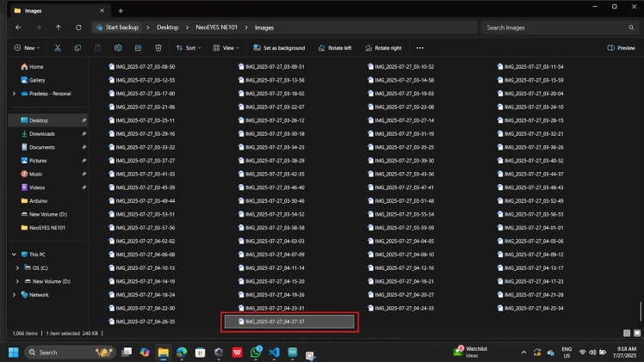Select the Images tab in title bar
The image size is (644, 362).
click(x=52, y=10)
